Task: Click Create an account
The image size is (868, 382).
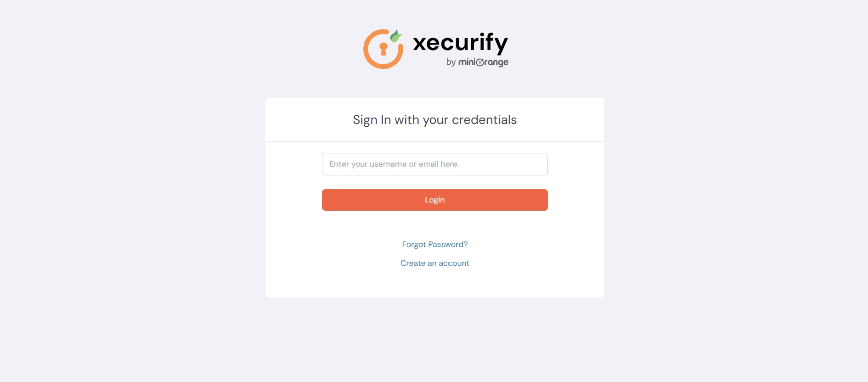Action: click(434, 263)
